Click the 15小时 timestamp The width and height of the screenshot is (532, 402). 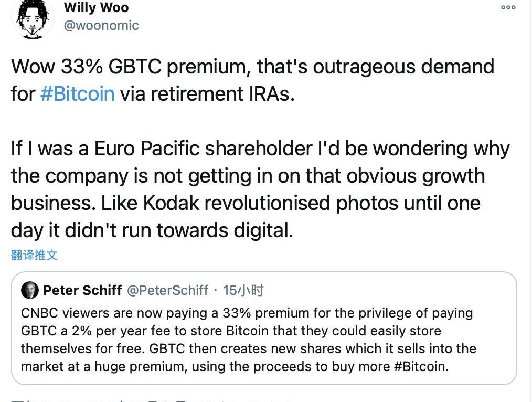click(x=243, y=290)
